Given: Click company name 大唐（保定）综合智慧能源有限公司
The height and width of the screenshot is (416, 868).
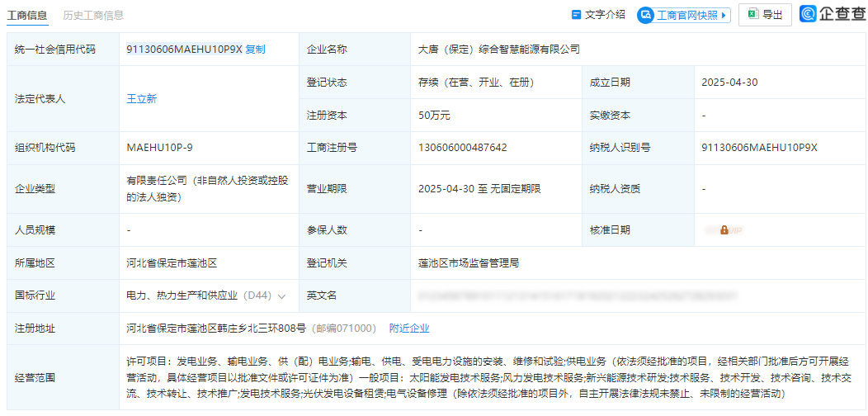Looking at the screenshot, I should click(498, 50).
